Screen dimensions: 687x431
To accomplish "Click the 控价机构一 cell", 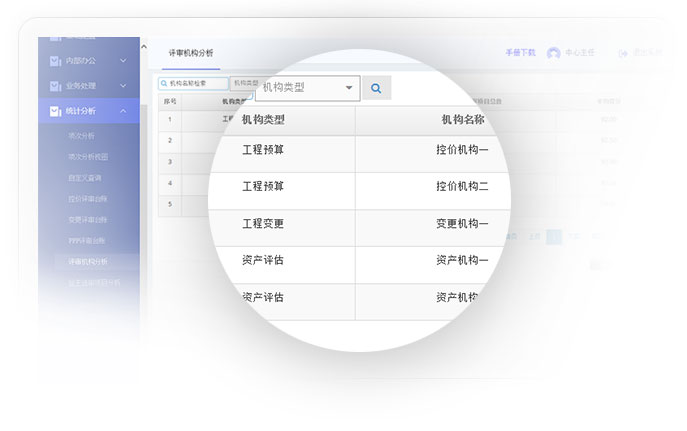I will [x=462, y=150].
